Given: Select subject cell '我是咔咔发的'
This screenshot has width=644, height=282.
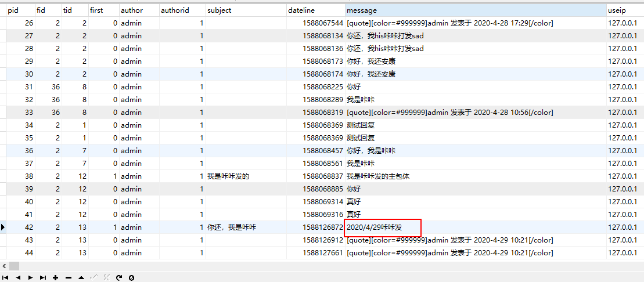Looking at the screenshot, I should (x=246, y=176).
